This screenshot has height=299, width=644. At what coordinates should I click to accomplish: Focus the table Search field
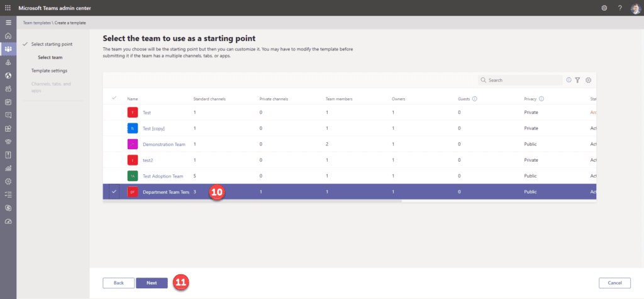pos(520,80)
